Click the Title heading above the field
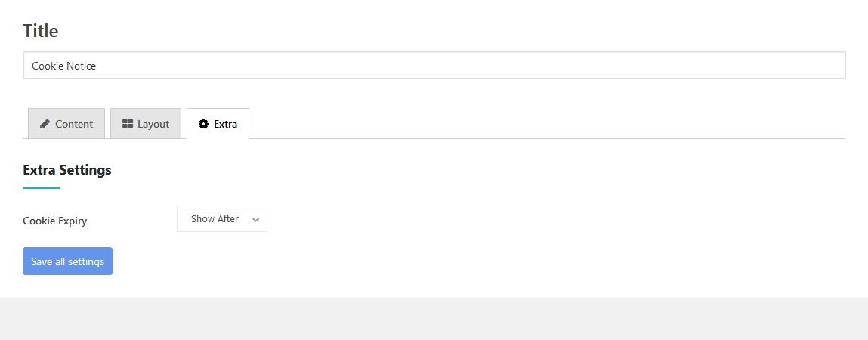This screenshot has width=868, height=340. coord(40,30)
